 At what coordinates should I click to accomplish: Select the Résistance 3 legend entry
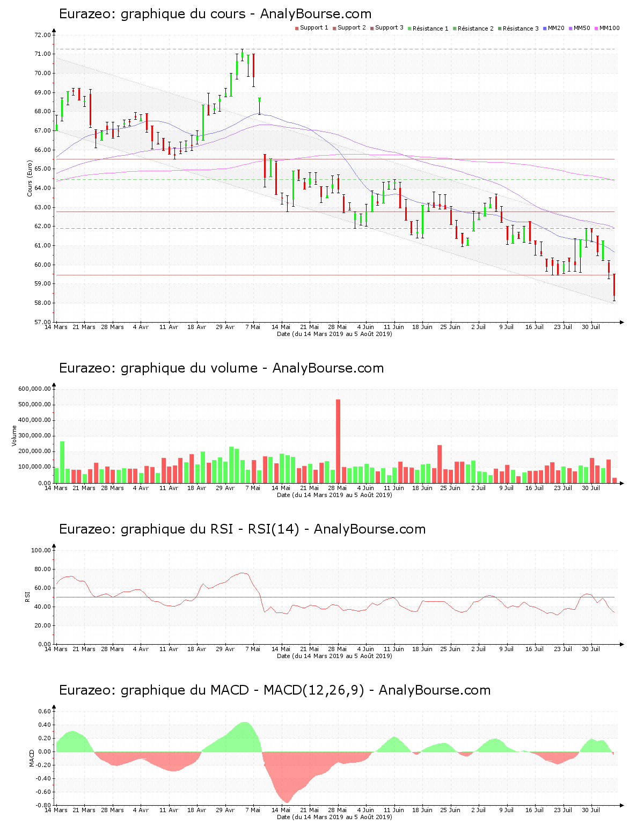click(518, 28)
